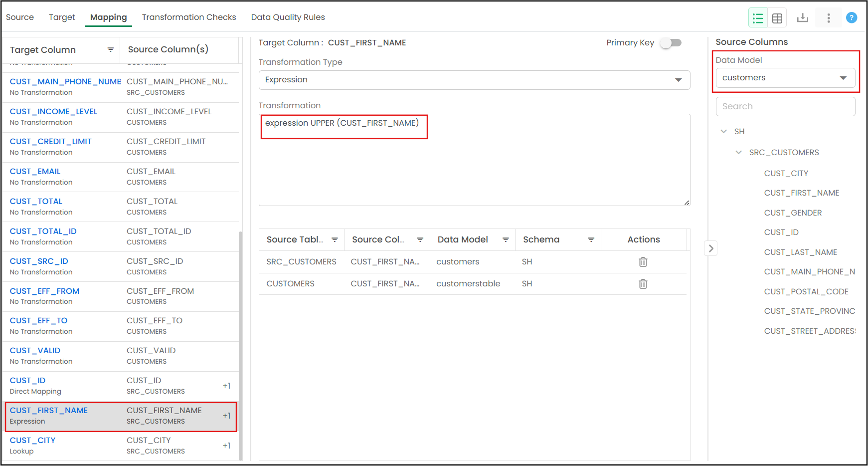Open the Target tab
Screen dimensions: 868x466
tap(62, 17)
